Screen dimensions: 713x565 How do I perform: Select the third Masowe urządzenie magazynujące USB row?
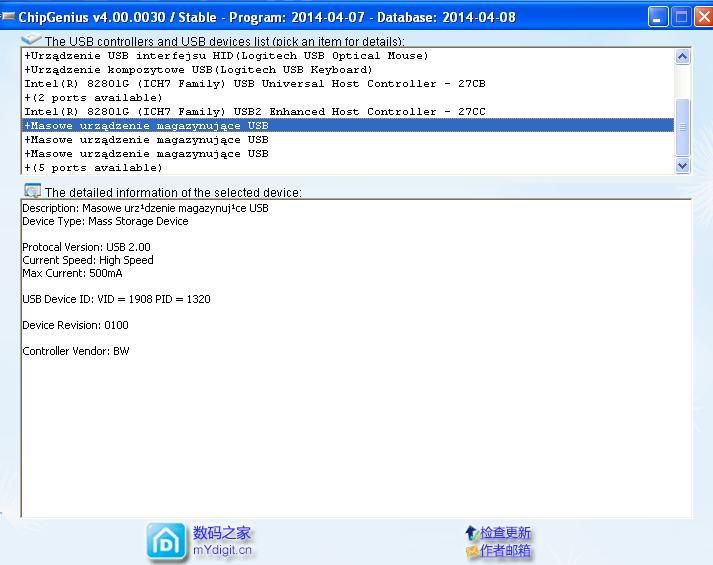[348, 154]
